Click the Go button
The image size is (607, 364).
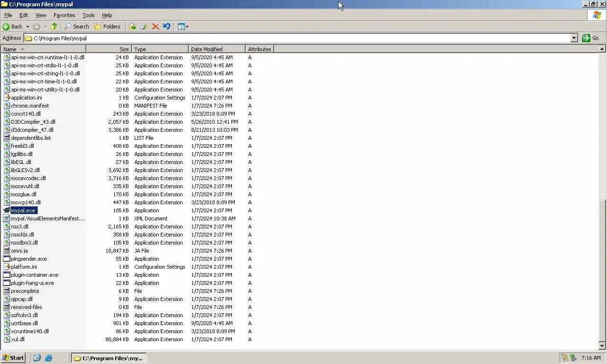[x=591, y=38]
